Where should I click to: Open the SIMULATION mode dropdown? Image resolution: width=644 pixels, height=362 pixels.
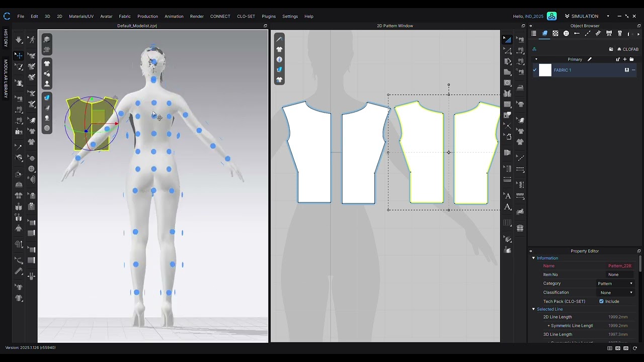[x=608, y=16]
